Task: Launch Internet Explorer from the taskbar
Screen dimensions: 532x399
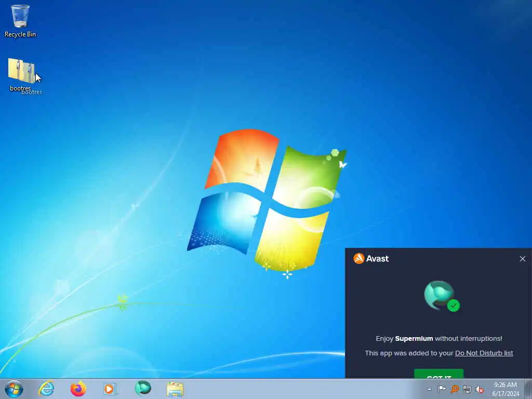Action: [46, 389]
